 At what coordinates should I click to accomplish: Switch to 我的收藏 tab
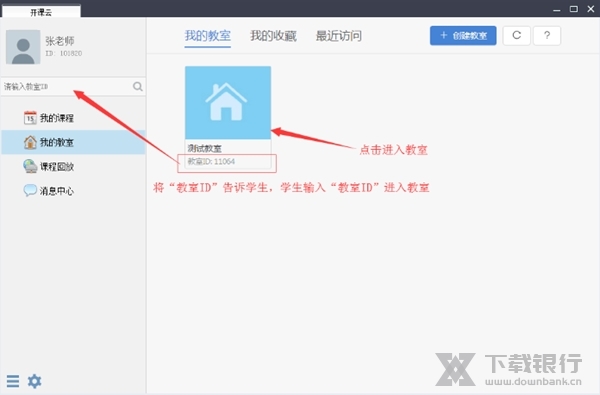click(x=273, y=36)
